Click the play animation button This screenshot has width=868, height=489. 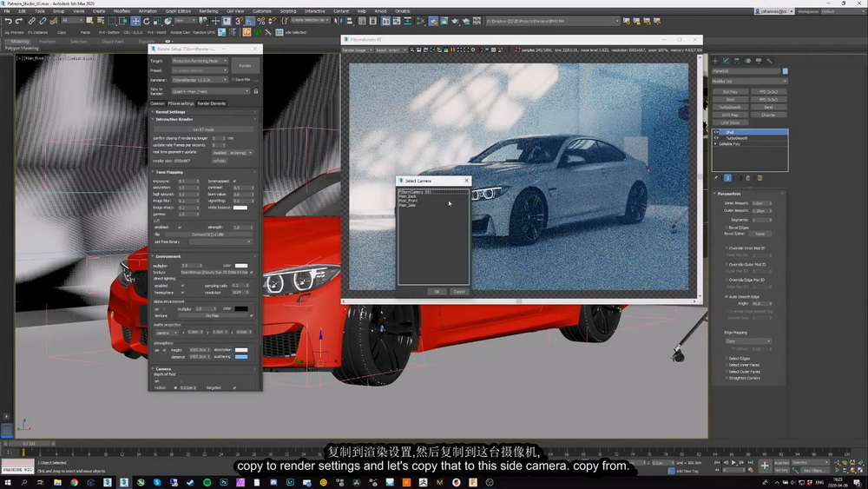(734, 462)
